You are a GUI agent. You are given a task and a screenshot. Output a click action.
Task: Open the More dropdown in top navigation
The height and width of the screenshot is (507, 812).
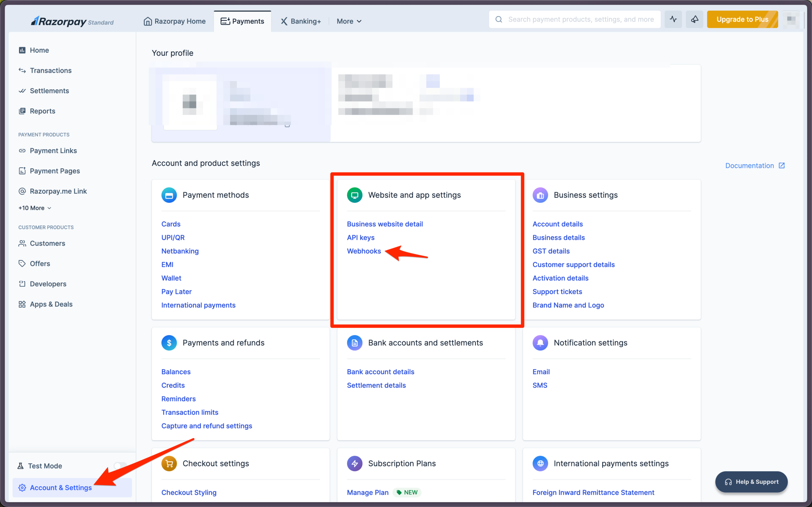pyautogui.click(x=349, y=21)
